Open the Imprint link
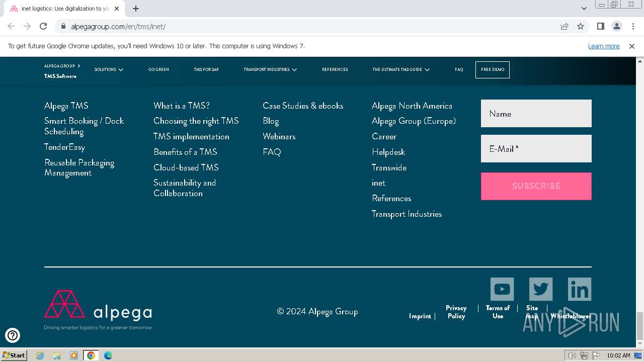644x362 pixels. coord(420,316)
